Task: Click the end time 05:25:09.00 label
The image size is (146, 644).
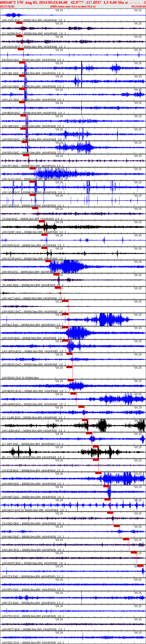Action: (x=138, y=6)
